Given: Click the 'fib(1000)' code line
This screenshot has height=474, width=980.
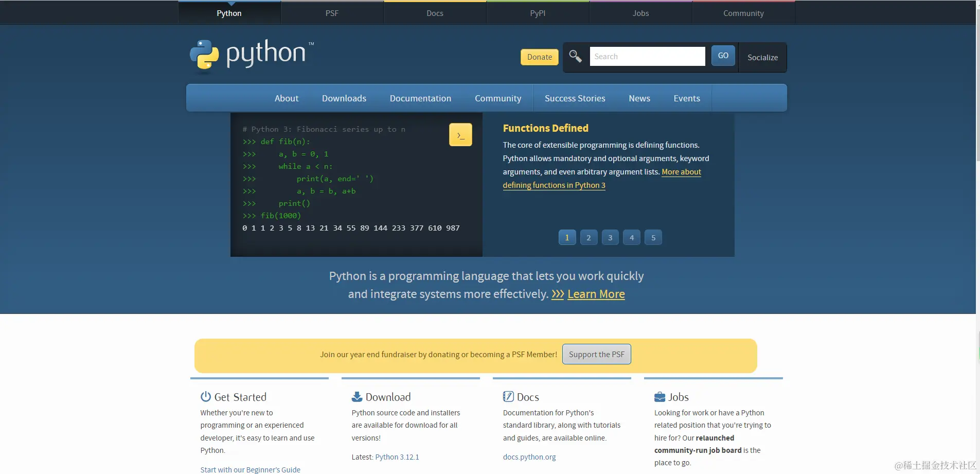Looking at the screenshot, I should (272, 216).
